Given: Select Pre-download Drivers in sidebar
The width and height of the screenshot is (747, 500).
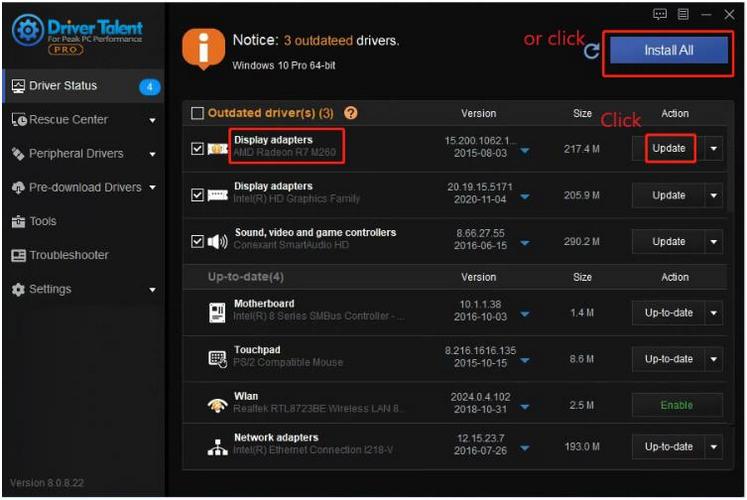Looking at the screenshot, I should [x=84, y=188].
